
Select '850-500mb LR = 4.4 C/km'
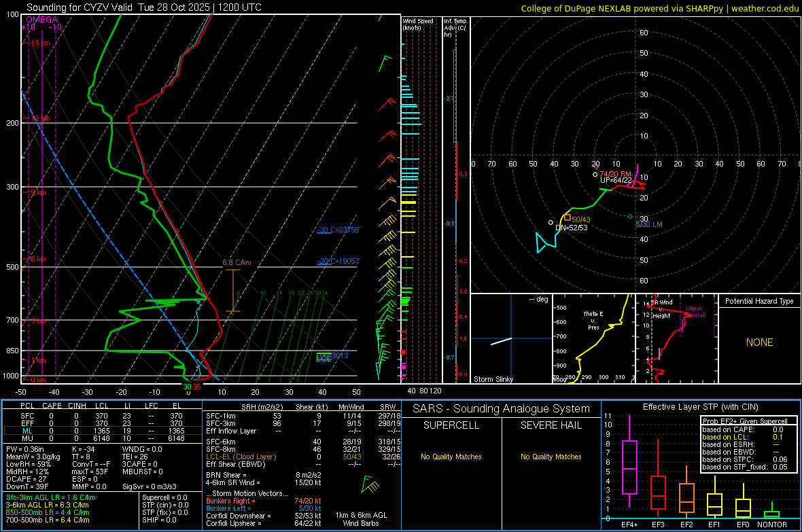tap(48, 512)
